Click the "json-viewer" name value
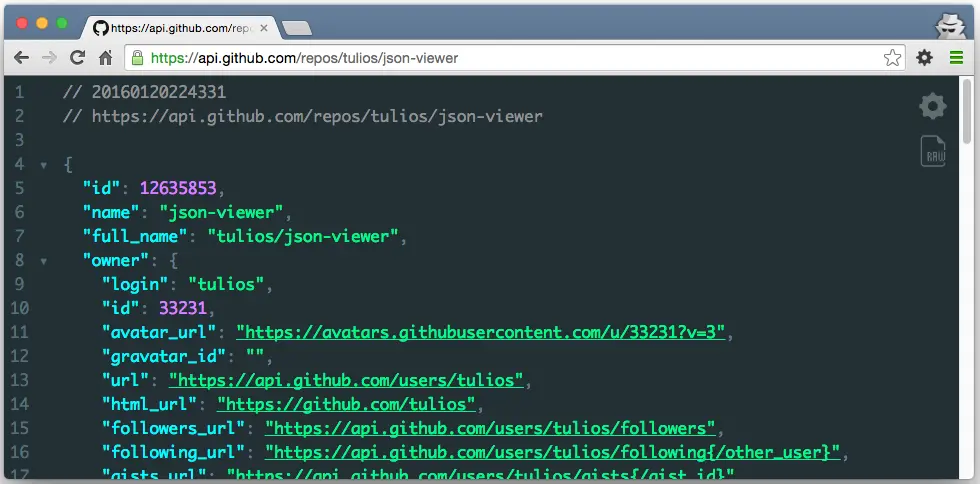Viewport: 980px width, 484px height. point(221,213)
